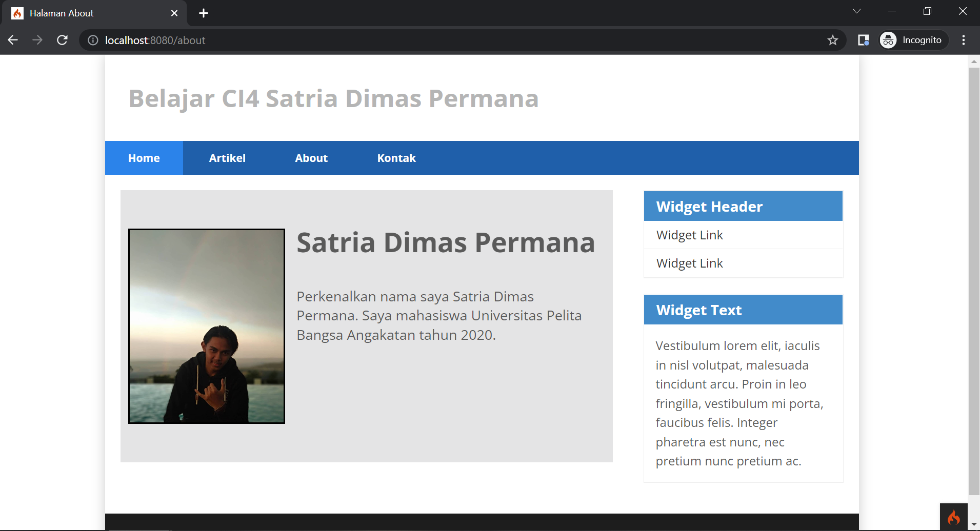Click the Perkenalkan nama saya paragraph
This screenshot has width=980, height=531.
[439, 316]
